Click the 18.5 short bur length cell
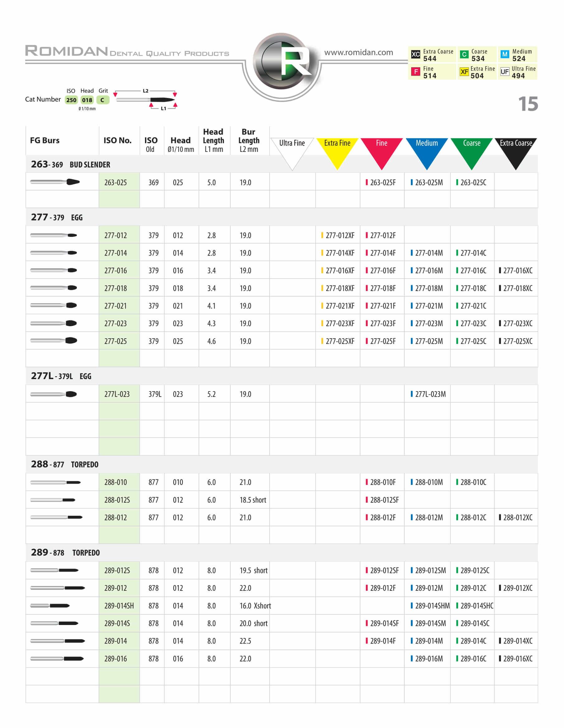The width and height of the screenshot is (564, 728). click(253, 500)
